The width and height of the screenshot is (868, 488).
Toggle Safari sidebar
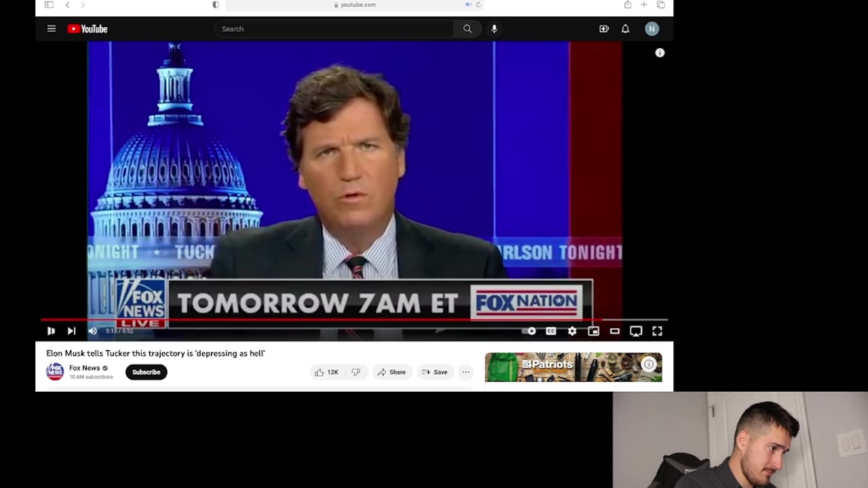click(49, 5)
